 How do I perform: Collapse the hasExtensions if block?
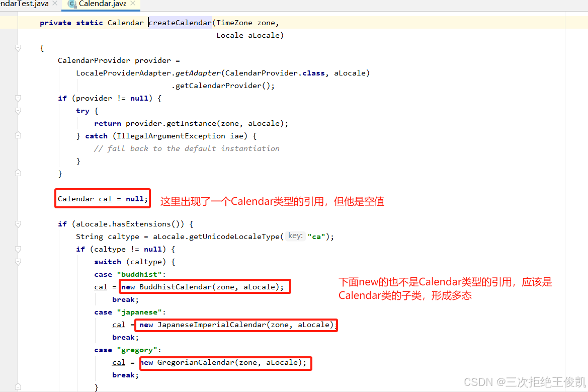tap(18, 224)
